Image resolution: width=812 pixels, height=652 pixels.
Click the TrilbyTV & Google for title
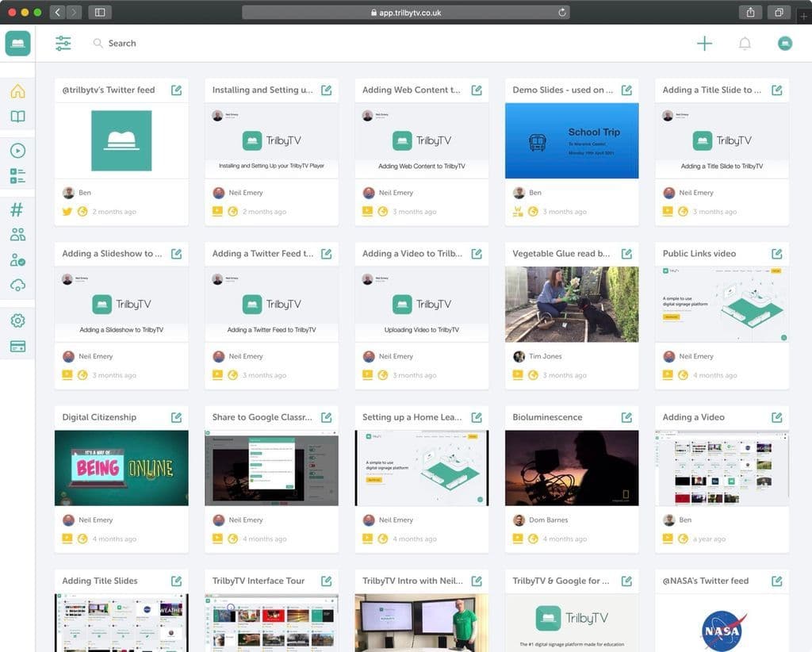click(561, 581)
